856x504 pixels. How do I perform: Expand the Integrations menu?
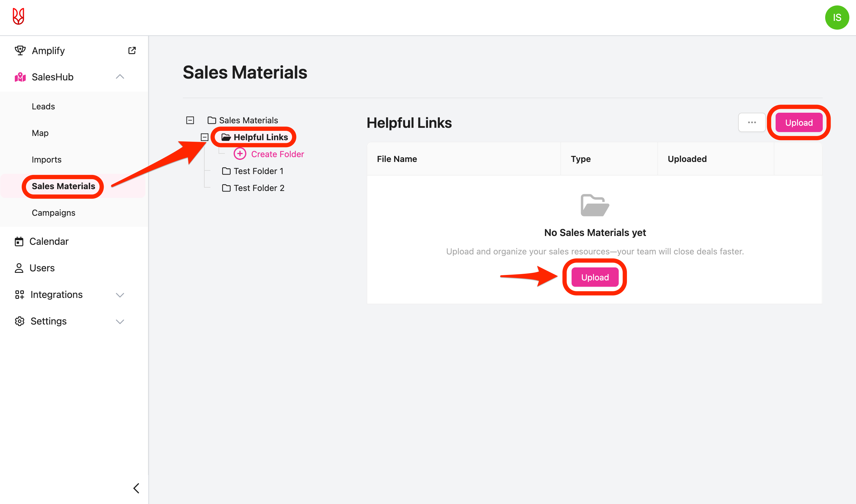(x=120, y=295)
